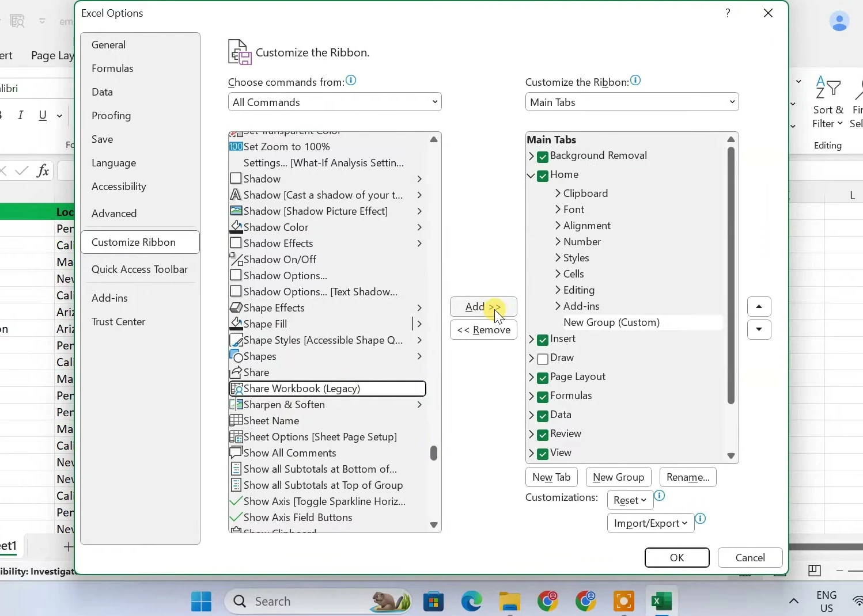Click the Add >> button
Viewport: 863px width, 616px height.
pyautogui.click(x=483, y=307)
